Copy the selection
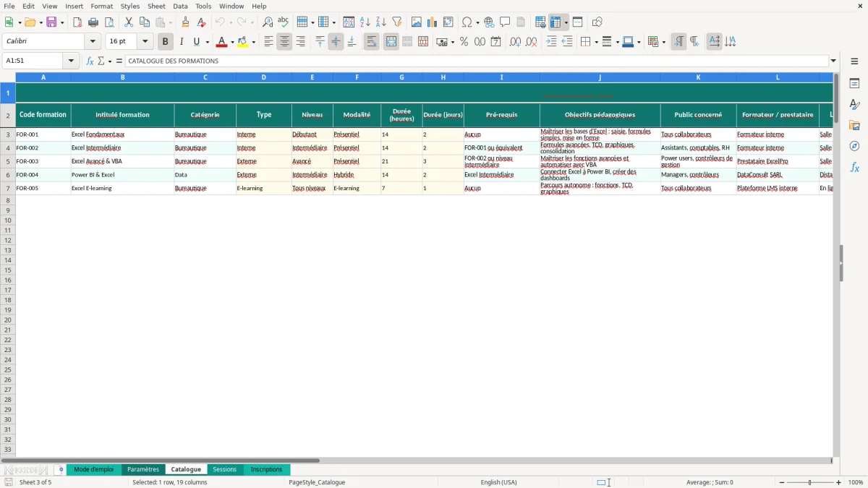The height and width of the screenshot is (488, 868). tap(145, 22)
